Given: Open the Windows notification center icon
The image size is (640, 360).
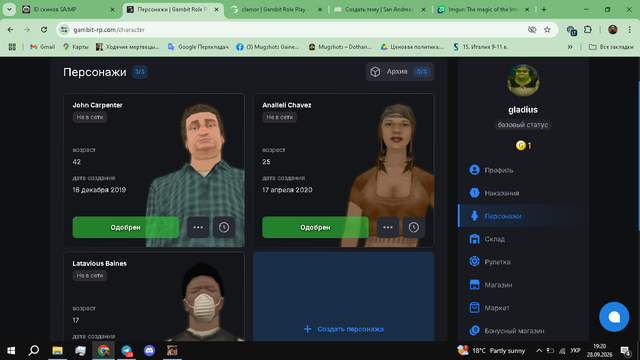Looking at the screenshot, I should 625,351.
